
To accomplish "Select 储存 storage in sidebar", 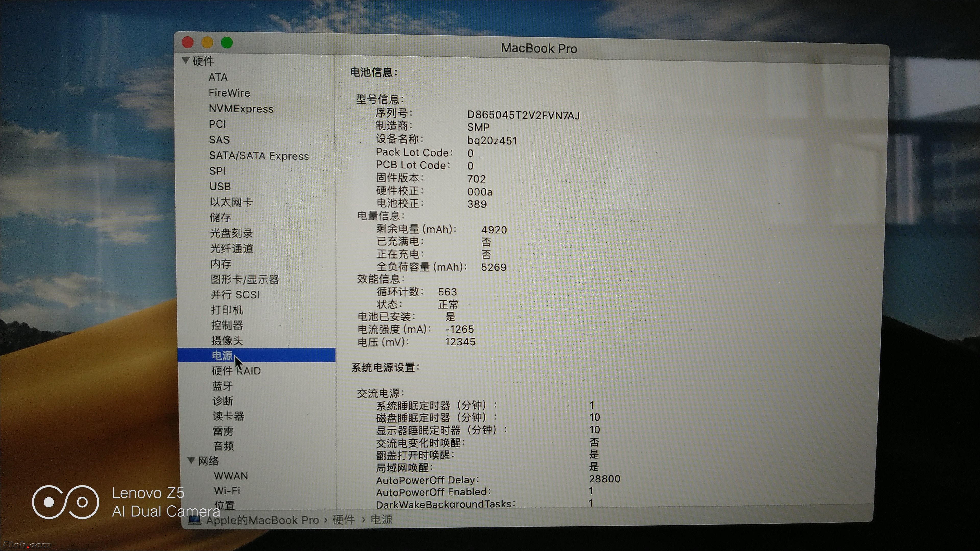I will pyautogui.click(x=220, y=218).
